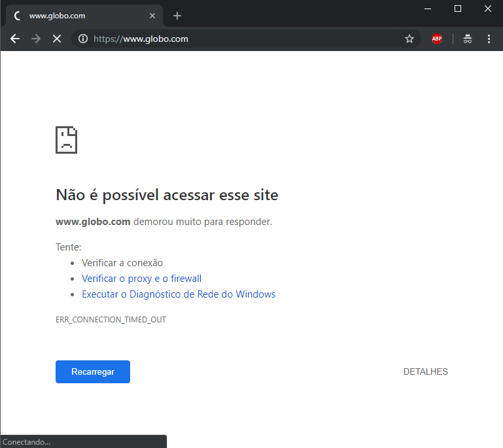503x448 pixels.
Task: Close the browser window
Action: [x=488, y=9]
